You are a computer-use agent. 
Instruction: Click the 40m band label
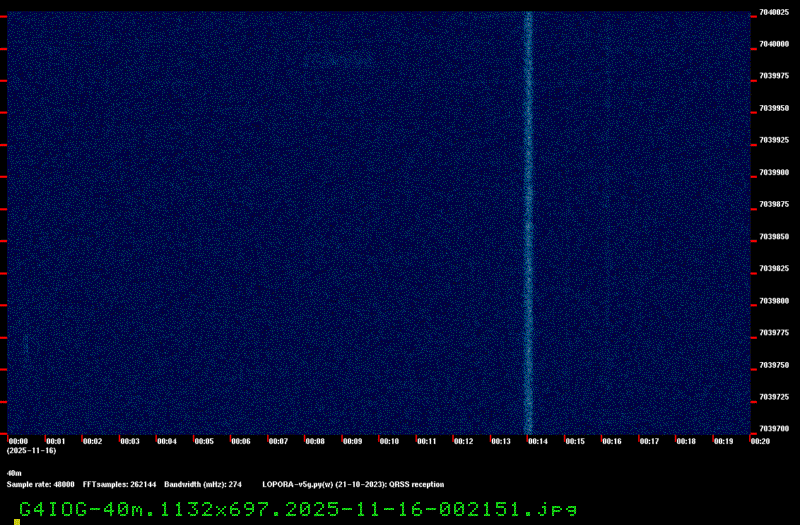coord(14,473)
